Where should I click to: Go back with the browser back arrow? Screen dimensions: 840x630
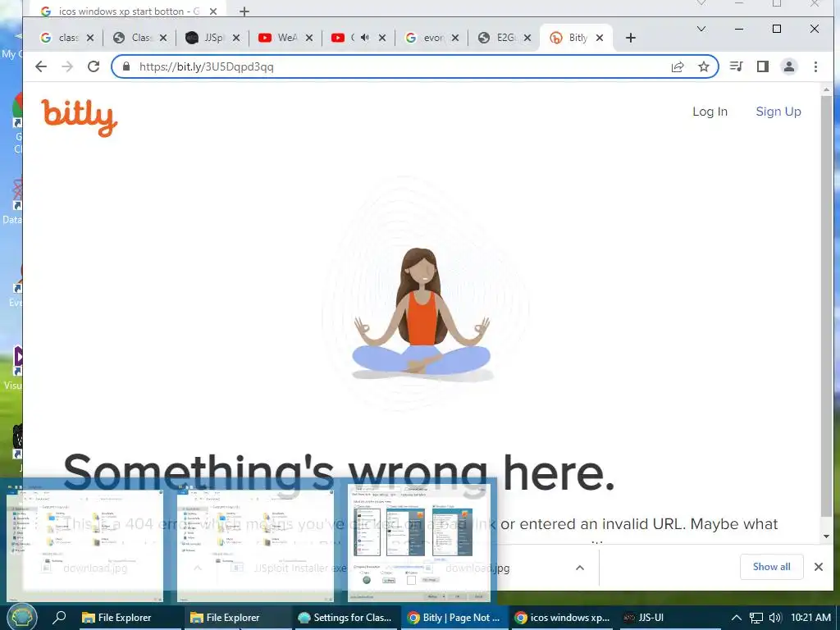coord(41,66)
